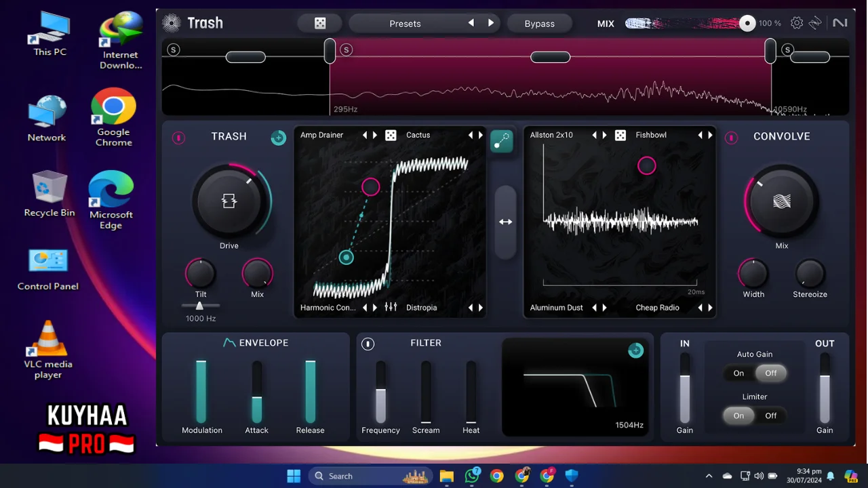Click the teal plus icon next to TRASH
This screenshot has height=488, width=868.
point(279,138)
